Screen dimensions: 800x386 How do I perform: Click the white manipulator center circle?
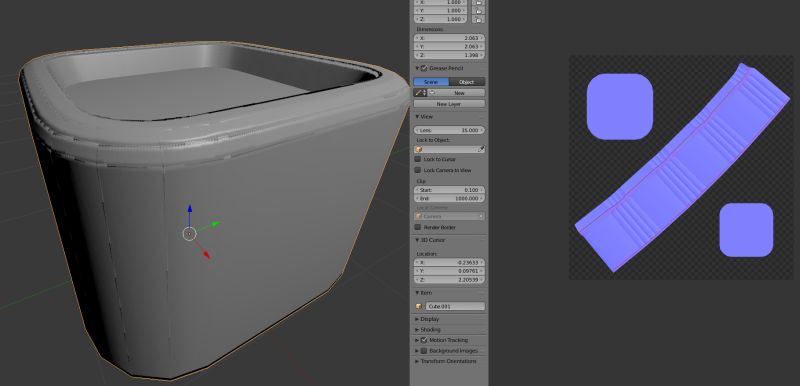189,234
